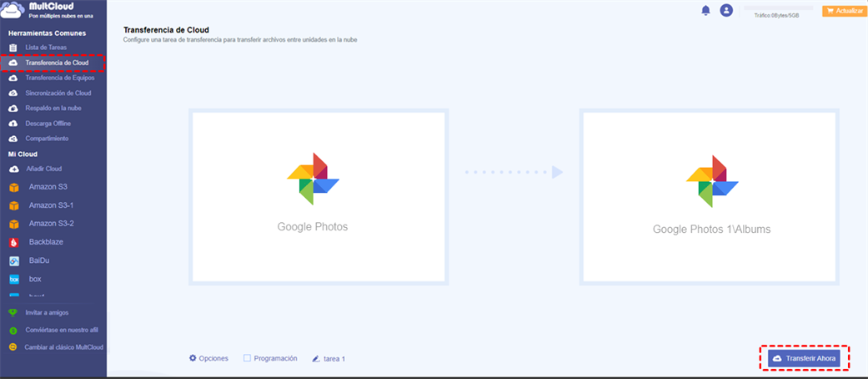Click Añadir Cloud label
The image size is (868, 379).
[x=44, y=169]
